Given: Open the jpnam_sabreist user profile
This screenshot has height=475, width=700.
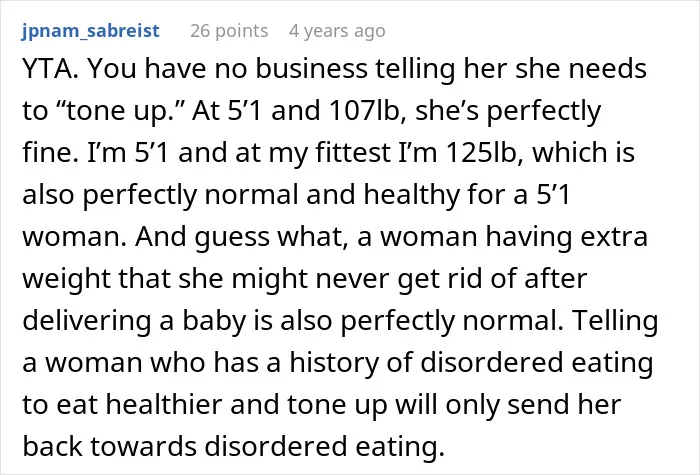Looking at the screenshot, I should pos(90,31).
